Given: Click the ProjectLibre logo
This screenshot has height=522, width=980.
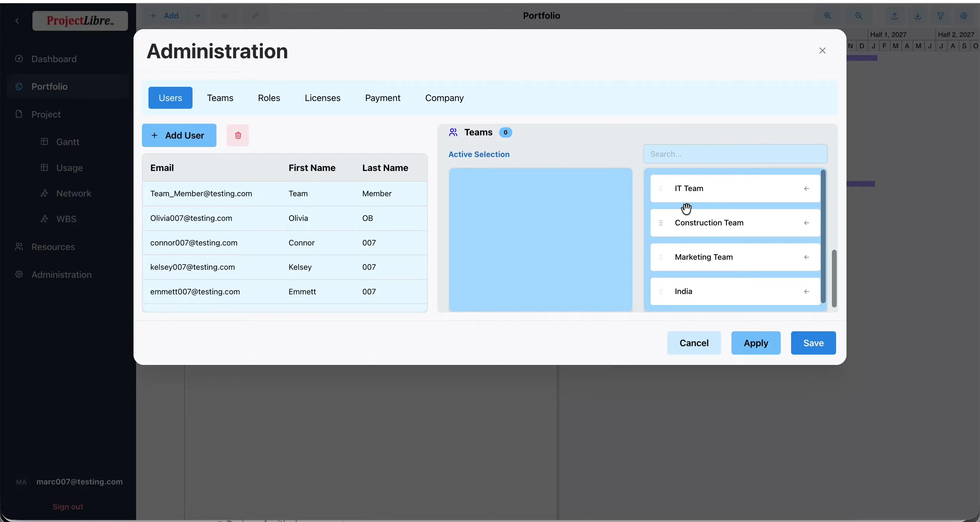Looking at the screenshot, I should 80,21.
